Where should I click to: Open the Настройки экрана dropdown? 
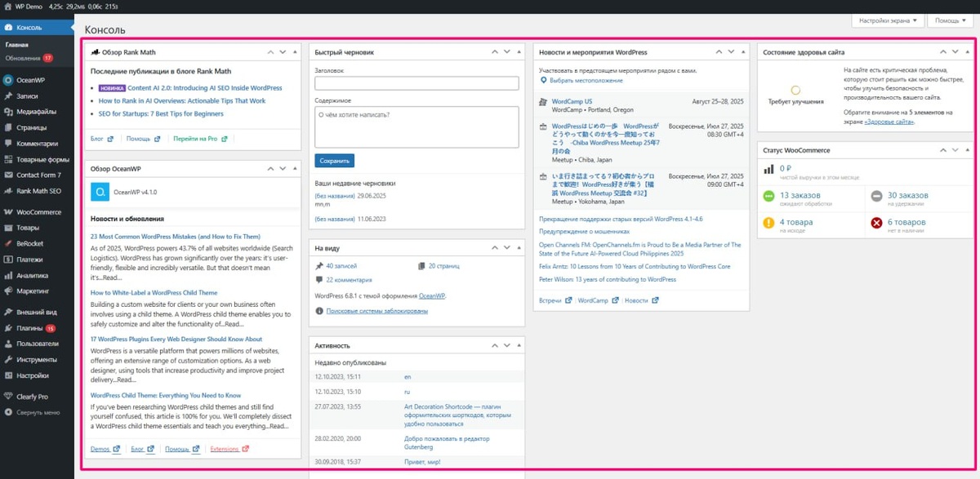click(x=889, y=20)
